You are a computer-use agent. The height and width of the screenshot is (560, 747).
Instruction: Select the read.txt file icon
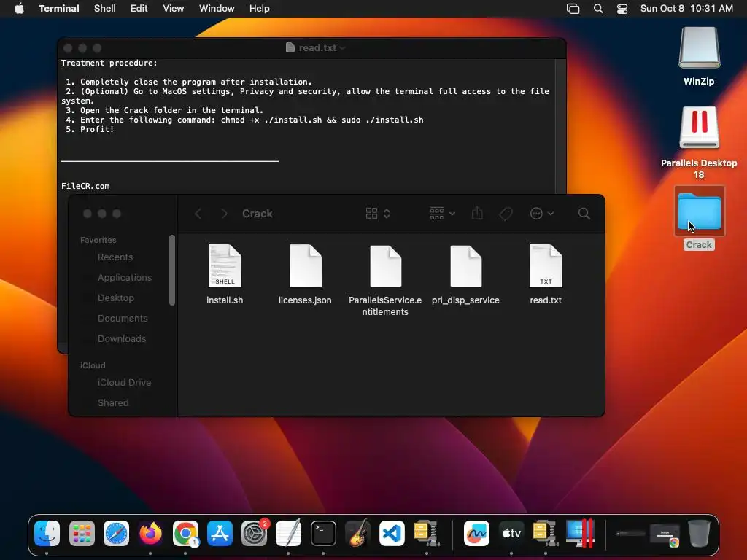coord(546,265)
